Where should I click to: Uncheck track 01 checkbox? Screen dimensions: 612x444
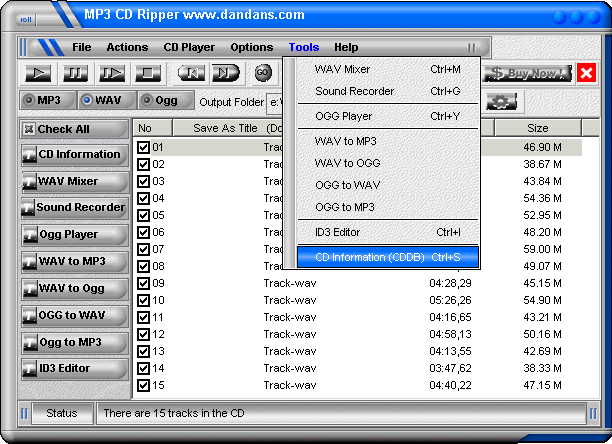(143, 147)
